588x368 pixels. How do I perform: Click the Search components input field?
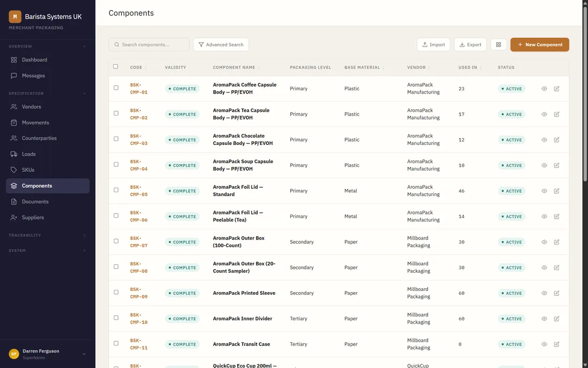pyautogui.click(x=149, y=44)
